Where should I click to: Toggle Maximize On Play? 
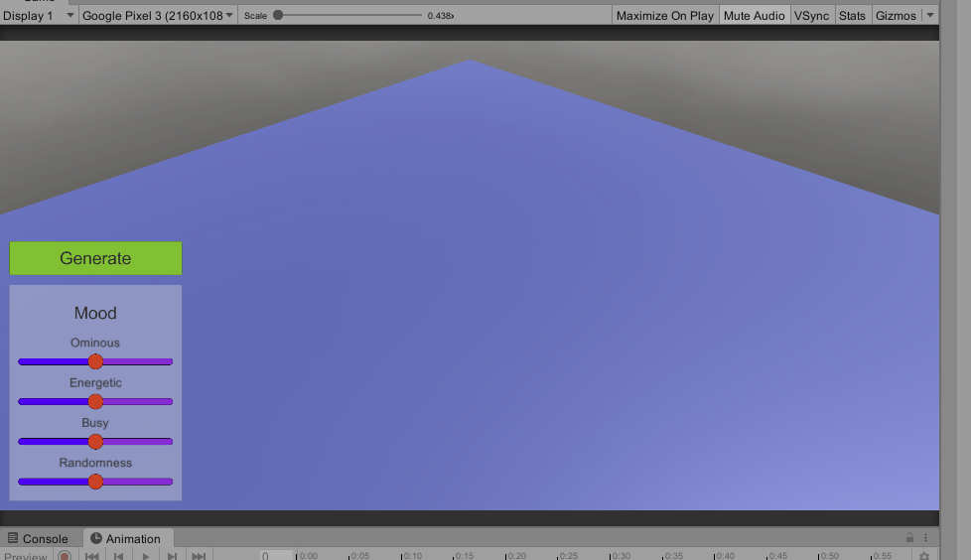coord(664,16)
